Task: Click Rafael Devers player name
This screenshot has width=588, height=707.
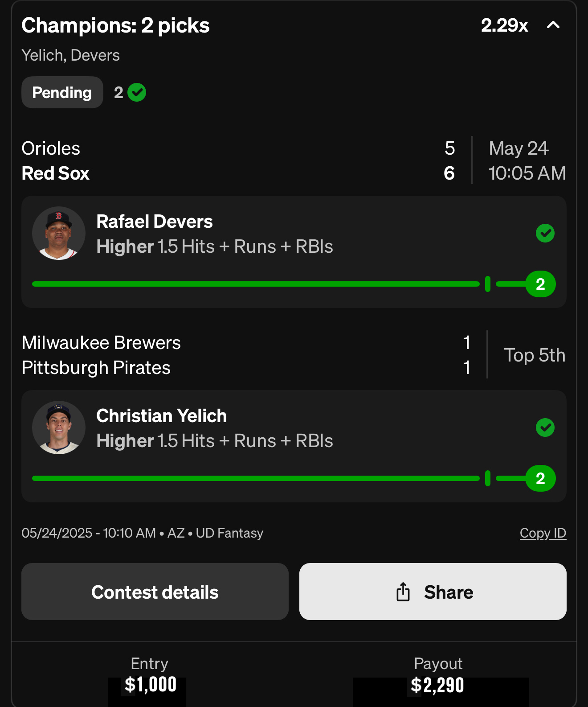Action: pyautogui.click(x=155, y=222)
